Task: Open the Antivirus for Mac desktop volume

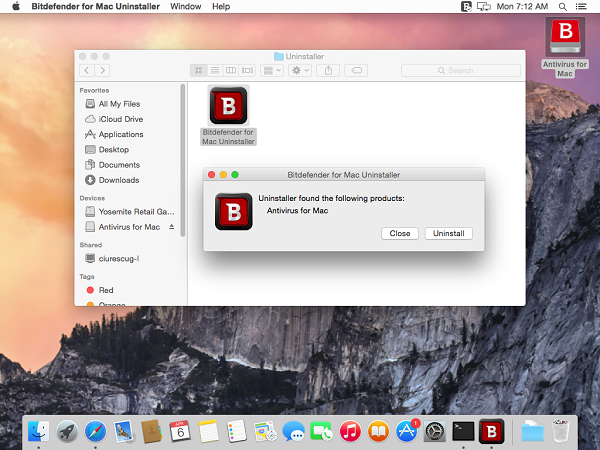Action: pyautogui.click(x=564, y=40)
